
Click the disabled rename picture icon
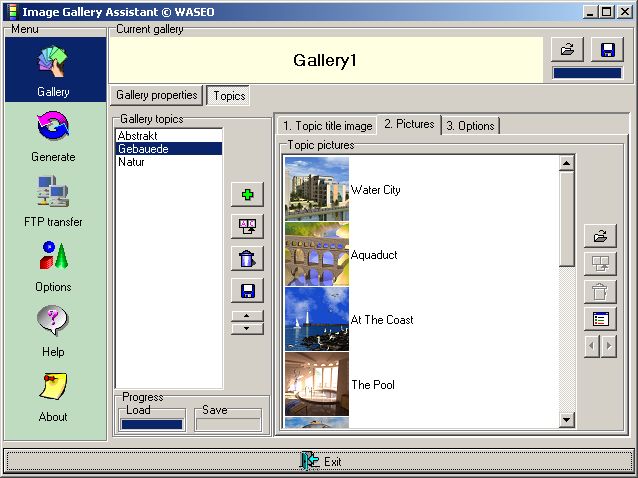click(600, 264)
